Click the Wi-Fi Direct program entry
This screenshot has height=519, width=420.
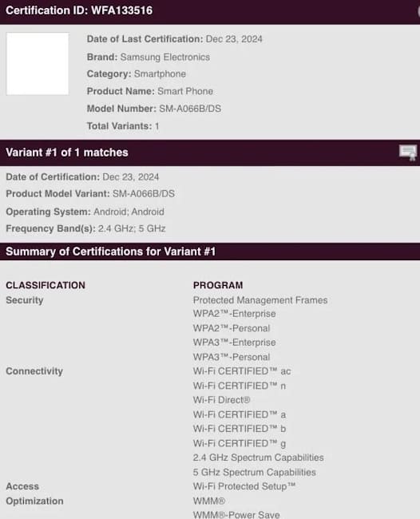coord(221,400)
